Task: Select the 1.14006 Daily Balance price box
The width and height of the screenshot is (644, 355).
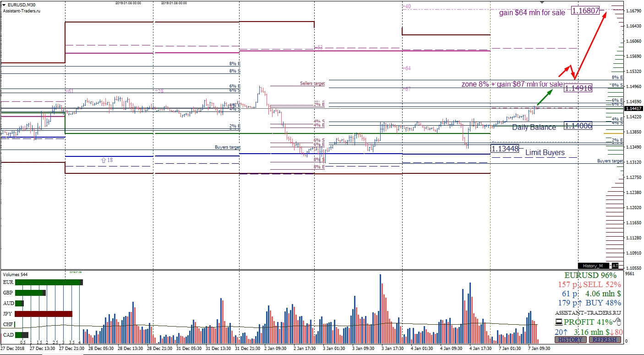Action: click(579, 126)
